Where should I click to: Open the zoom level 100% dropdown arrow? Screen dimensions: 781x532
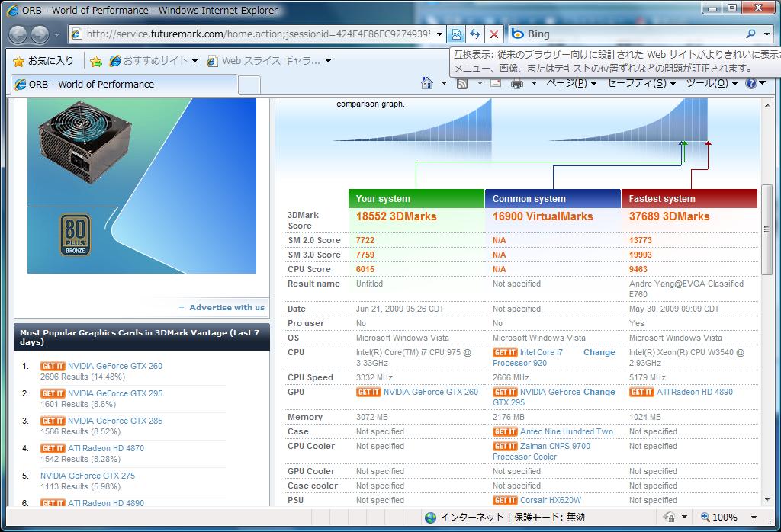(754, 518)
